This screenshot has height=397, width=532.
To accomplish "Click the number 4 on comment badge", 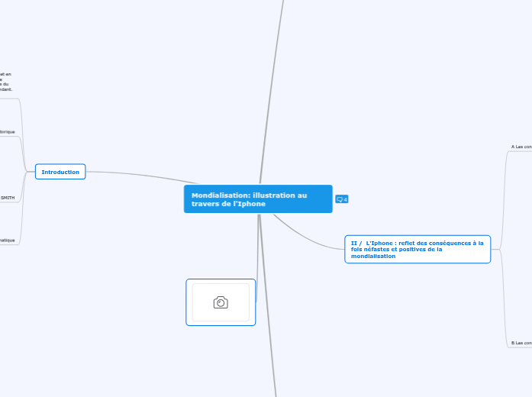I will (x=345, y=199).
